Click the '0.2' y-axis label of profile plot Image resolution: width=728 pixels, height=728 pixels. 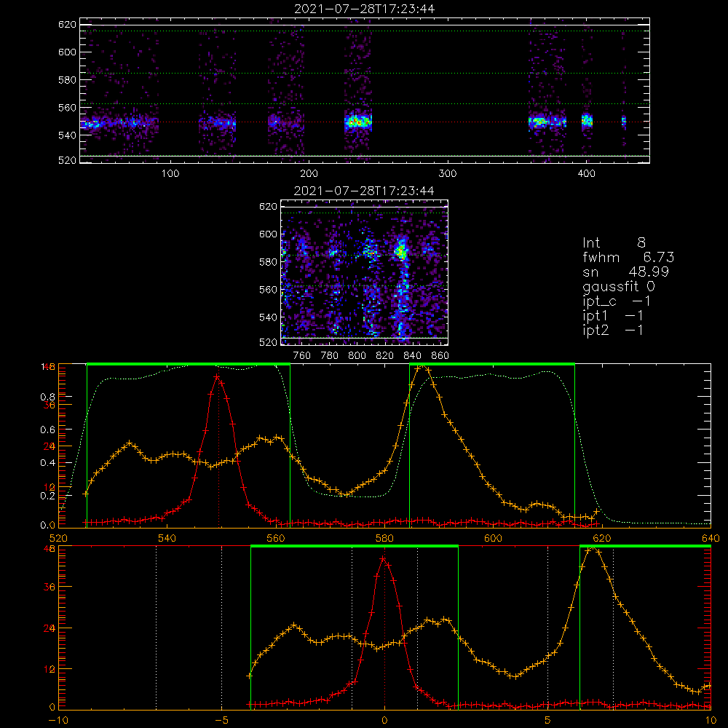pos(47,495)
